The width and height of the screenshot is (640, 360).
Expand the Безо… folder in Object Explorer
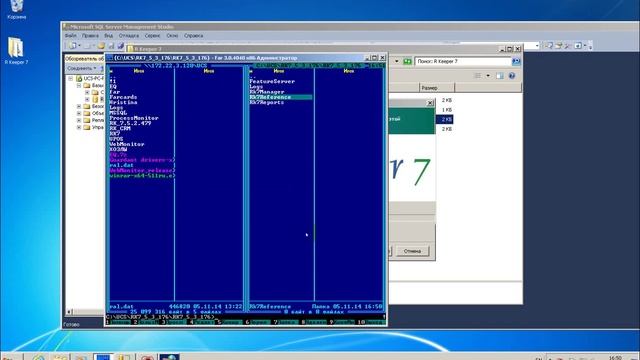click(x=79, y=107)
